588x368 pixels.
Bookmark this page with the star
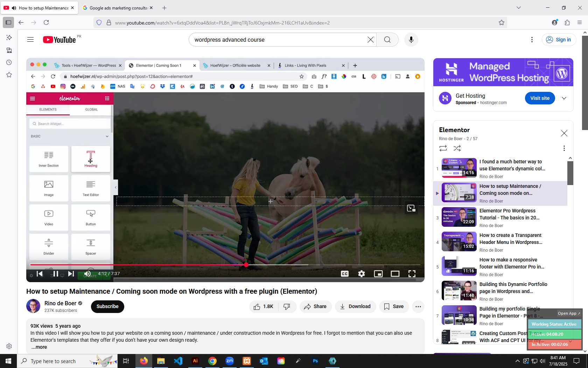(502, 22)
